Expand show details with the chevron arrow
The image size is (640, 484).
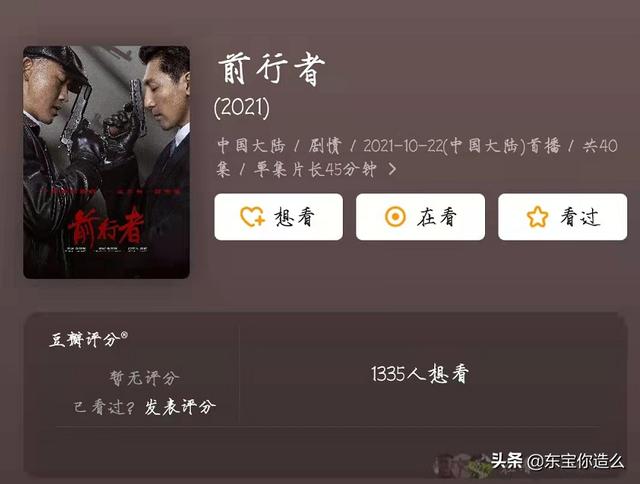pos(392,169)
